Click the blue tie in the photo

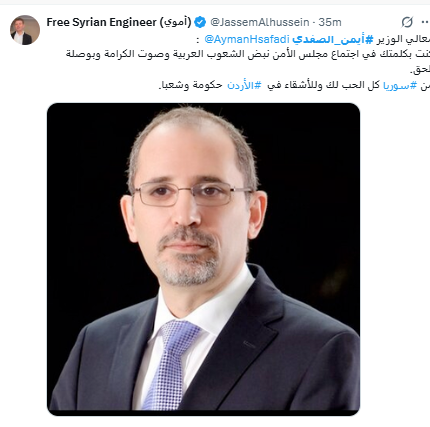(x=170, y=364)
